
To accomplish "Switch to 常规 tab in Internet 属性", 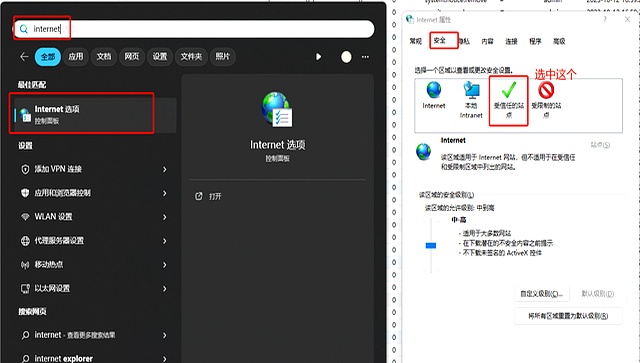I will pos(416,41).
